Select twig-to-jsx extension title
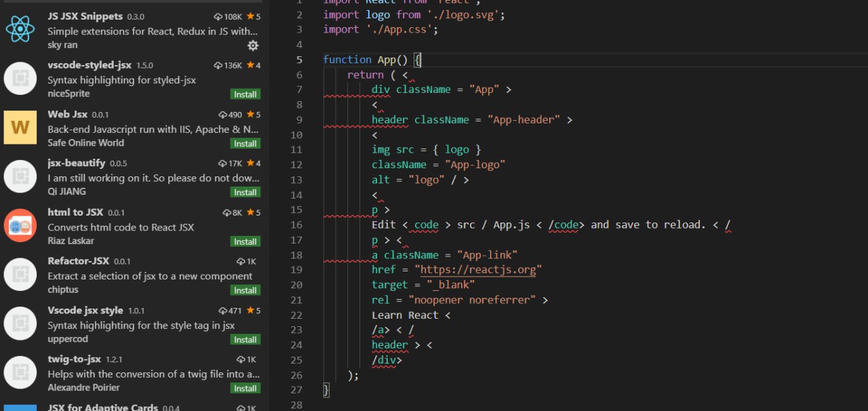Viewport: 868px width, 411px height. [x=74, y=359]
